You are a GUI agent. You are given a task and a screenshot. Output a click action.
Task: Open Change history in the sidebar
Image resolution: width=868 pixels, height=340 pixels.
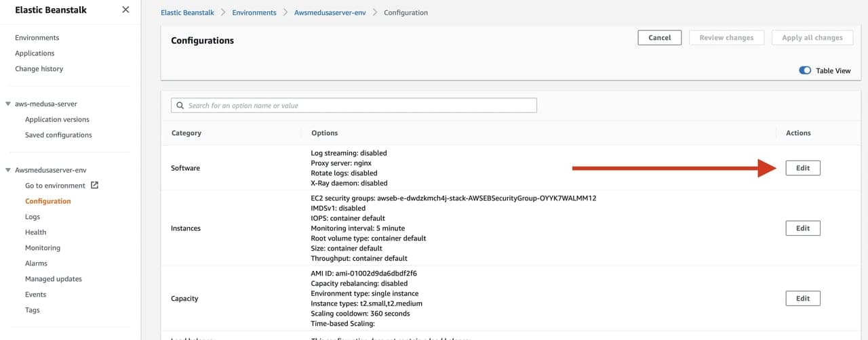point(39,69)
